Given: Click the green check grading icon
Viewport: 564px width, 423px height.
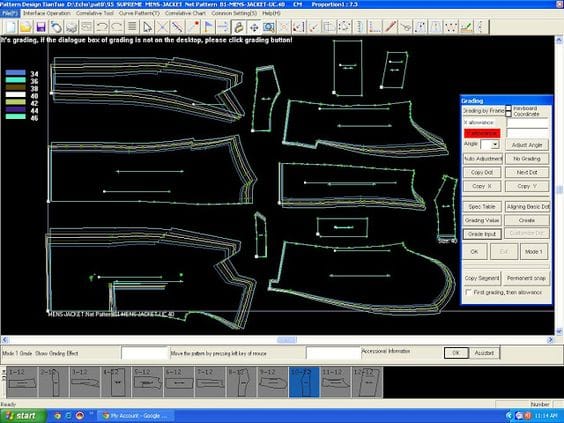Looking at the screenshot, I should point(466,27).
